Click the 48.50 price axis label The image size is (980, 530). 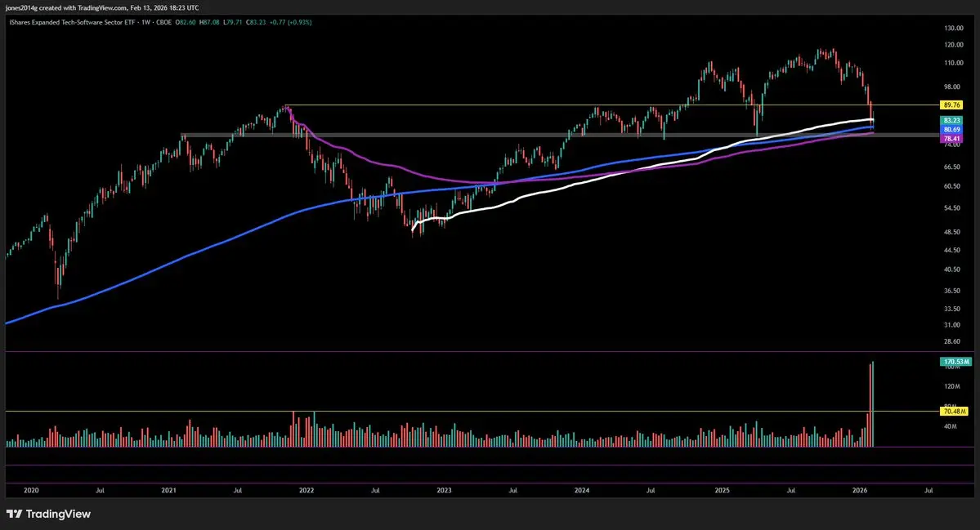tap(952, 232)
